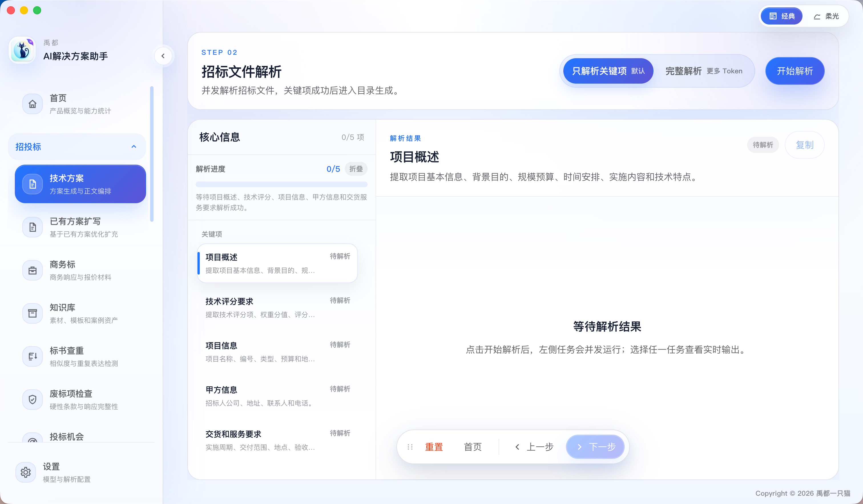Click 首页 in the floating bar
The height and width of the screenshot is (504, 863).
coord(473,447)
